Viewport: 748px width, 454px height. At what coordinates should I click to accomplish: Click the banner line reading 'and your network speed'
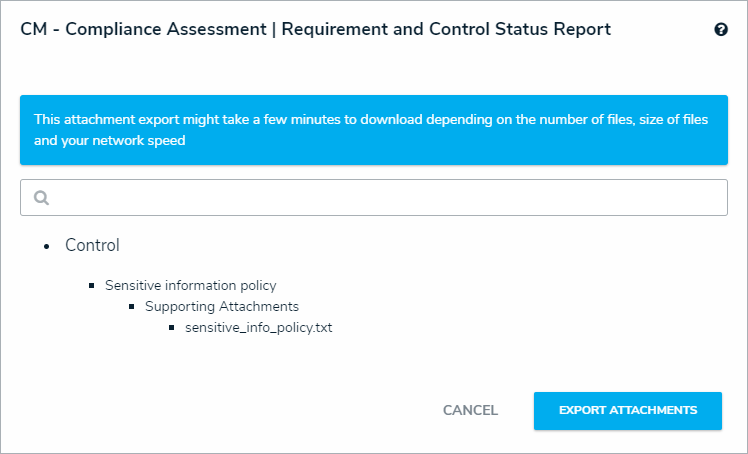click(x=110, y=141)
